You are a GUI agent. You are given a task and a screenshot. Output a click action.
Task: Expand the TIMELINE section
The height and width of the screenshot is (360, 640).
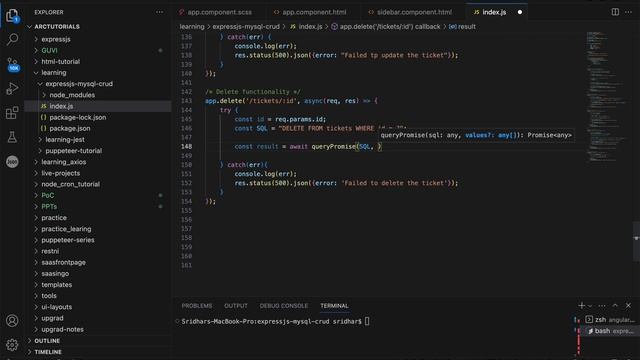click(48, 352)
